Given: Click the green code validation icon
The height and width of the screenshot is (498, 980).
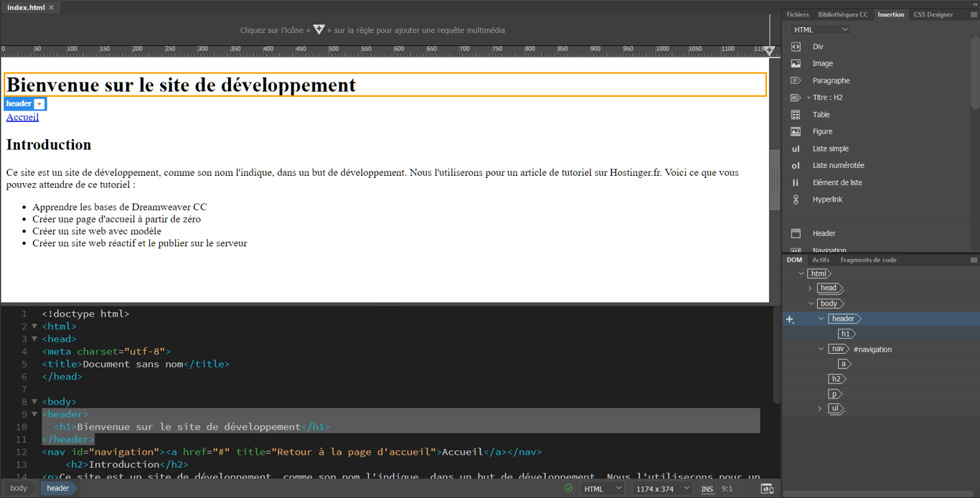Looking at the screenshot, I should [567, 488].
